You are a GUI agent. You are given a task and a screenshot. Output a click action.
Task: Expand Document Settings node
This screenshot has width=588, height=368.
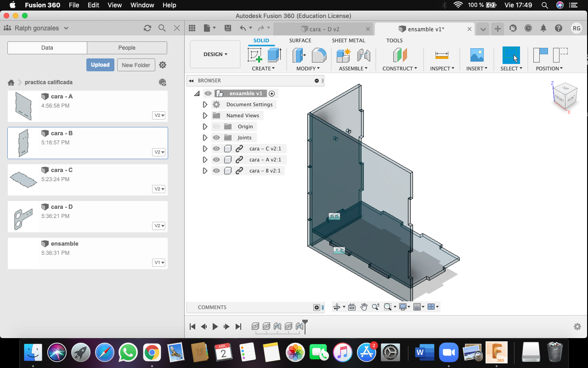[x=205, y=104]
